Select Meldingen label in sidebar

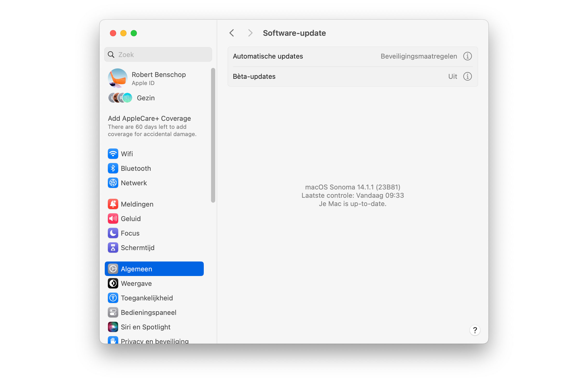point(137,204)
